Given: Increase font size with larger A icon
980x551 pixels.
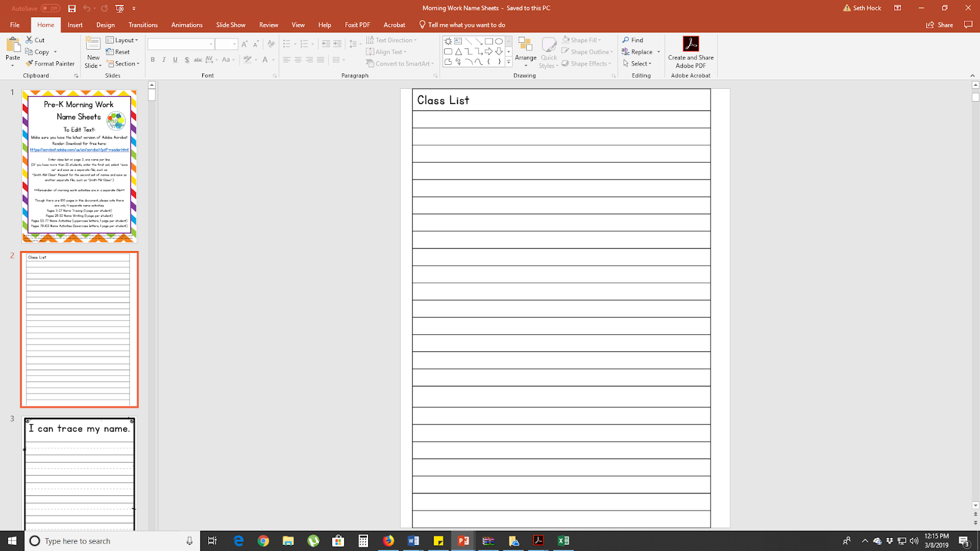Looking at the screenshot, I should click(244, 44).
